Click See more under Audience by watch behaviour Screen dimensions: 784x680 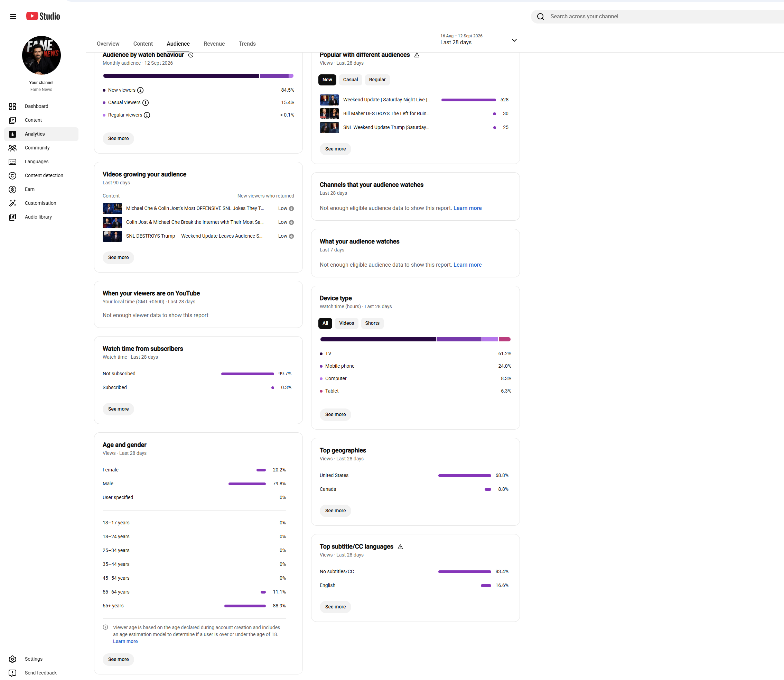pyautogui.click(x=118, y=138)
